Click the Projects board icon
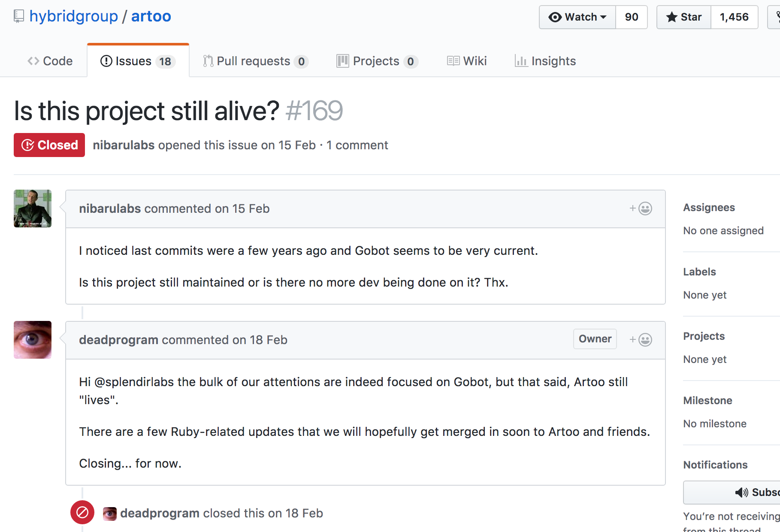780x532 pixels. pos(343,61)
